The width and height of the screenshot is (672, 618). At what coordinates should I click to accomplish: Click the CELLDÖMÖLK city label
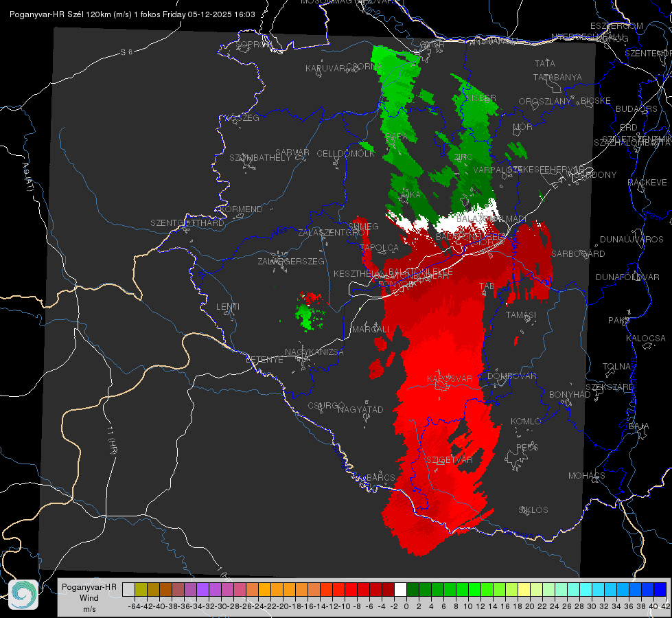coord(346,154)
